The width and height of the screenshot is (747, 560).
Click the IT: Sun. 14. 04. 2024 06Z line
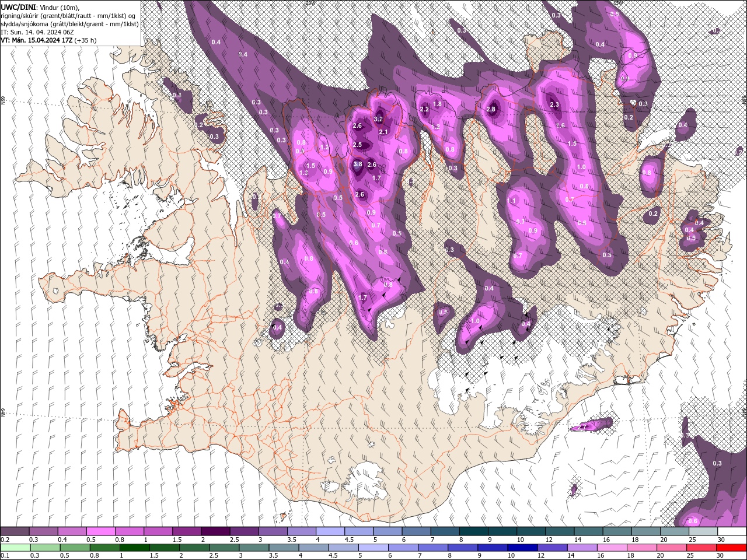click(37, 32)
